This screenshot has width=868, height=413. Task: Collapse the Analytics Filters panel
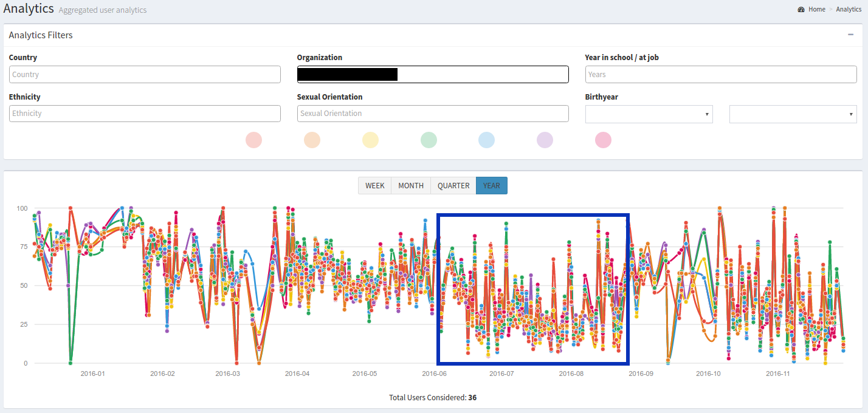pos(851,35)
